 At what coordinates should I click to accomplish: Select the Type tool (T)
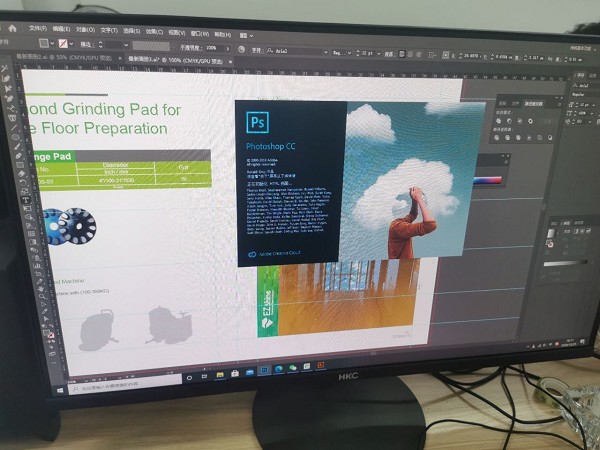26,200
